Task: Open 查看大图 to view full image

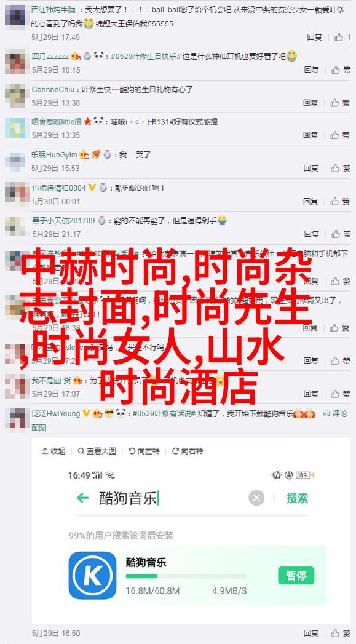Action: pyautogui.click(x=97, y=451)
